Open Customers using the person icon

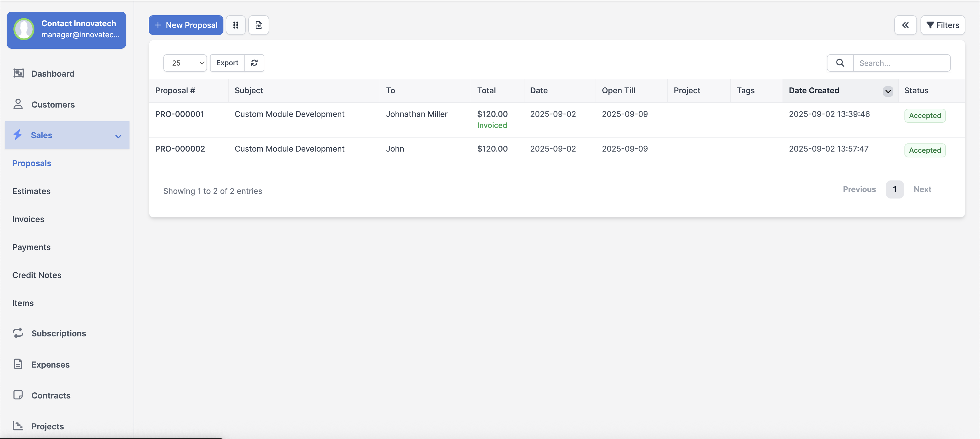point(18,104)
